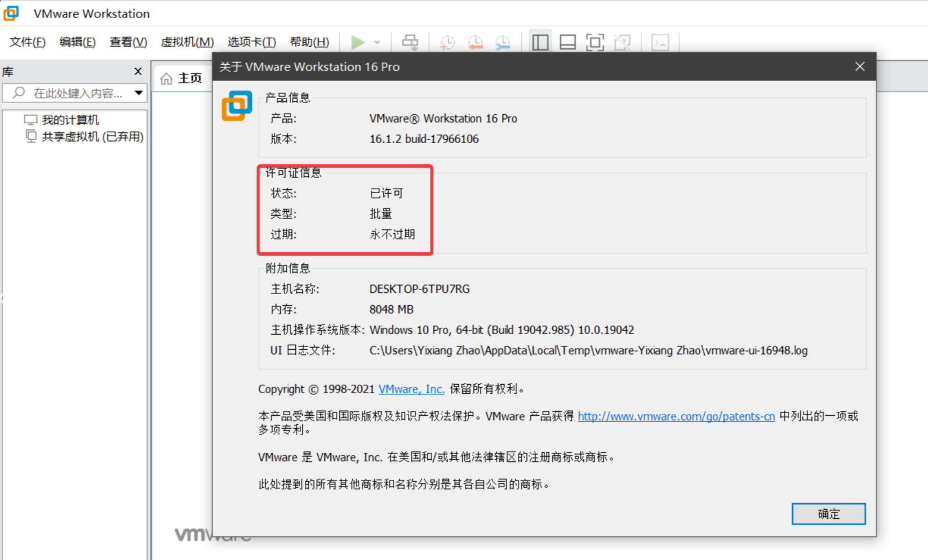Open the 选项卡(T) menu
Viewport: 928px width, 560px height.
tap(252, 42)
